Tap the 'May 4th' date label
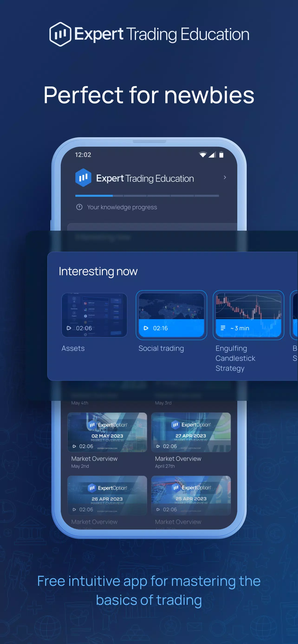Viewport: 298px width, 644px height. click(80, 403)
